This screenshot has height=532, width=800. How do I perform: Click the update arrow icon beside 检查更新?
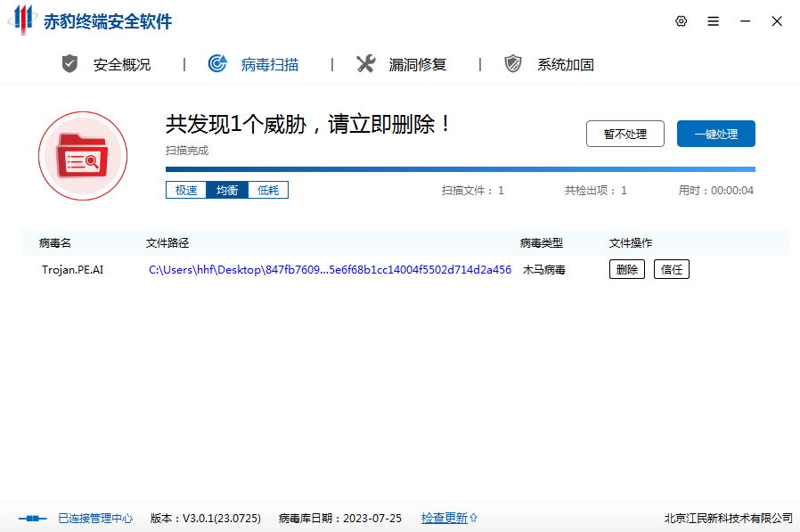(x=473, y=518)
